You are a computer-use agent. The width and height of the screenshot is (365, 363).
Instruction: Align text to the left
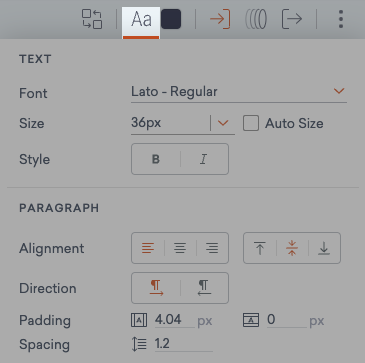pyautogui.click(x=148, y=248)
